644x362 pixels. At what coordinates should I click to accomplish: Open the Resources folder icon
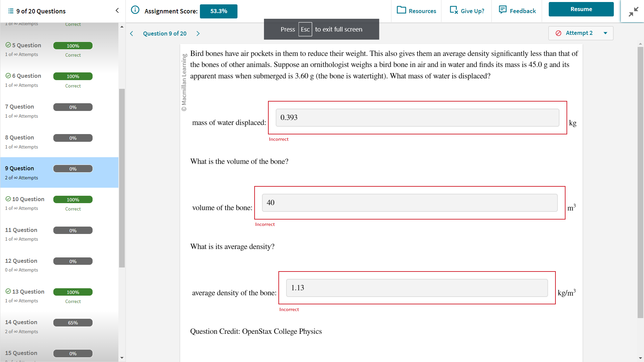click(x=401, y=10)
